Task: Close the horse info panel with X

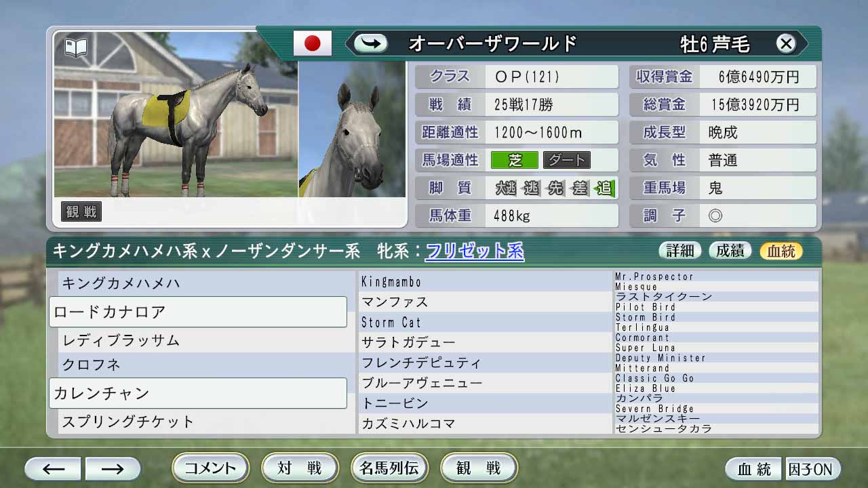Action: click(x=785, y=44)
